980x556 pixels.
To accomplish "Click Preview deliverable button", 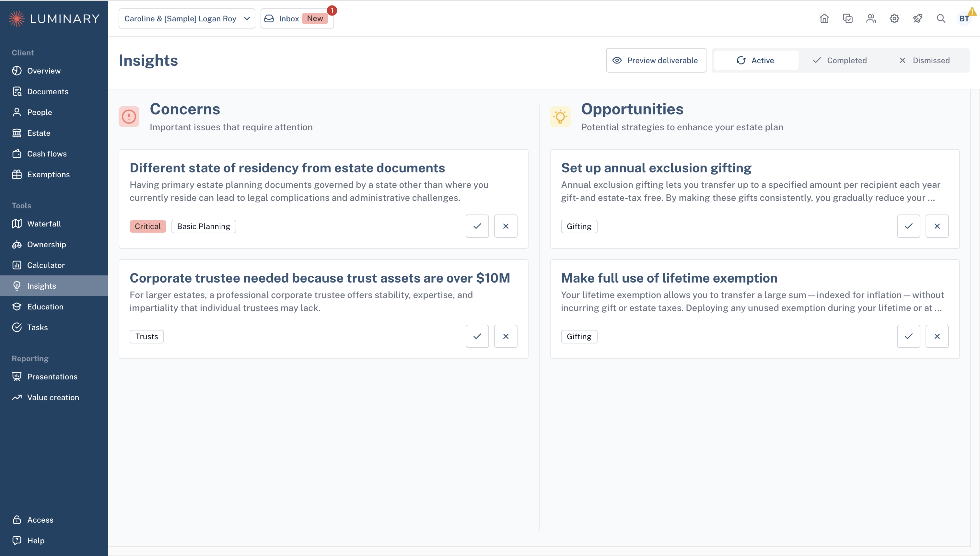I will [656, 60].
